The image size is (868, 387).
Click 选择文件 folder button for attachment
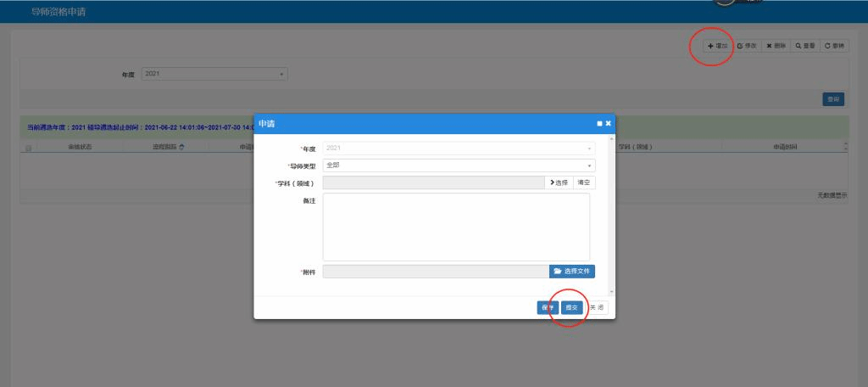pyautogui.click(x=572, y=272)
